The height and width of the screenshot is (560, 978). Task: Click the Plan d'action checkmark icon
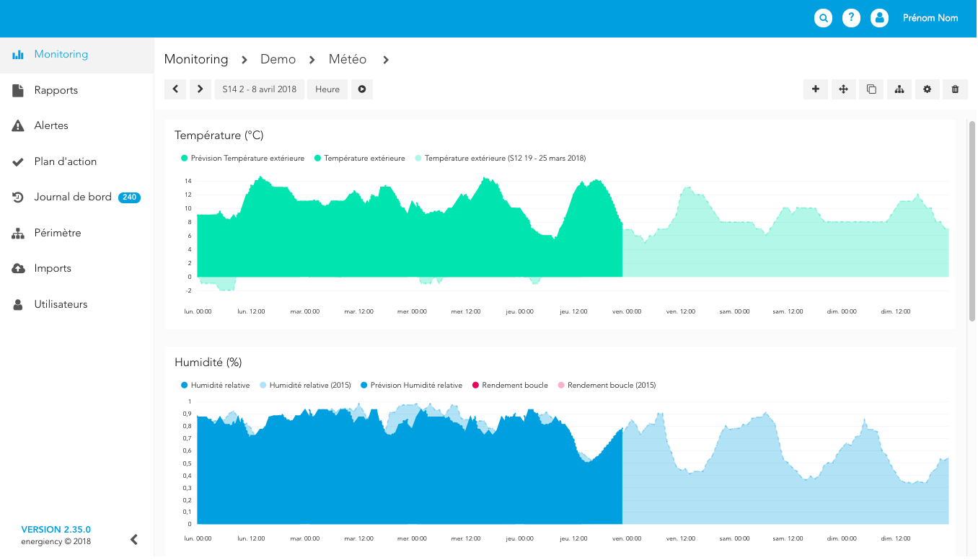[18, 161]
